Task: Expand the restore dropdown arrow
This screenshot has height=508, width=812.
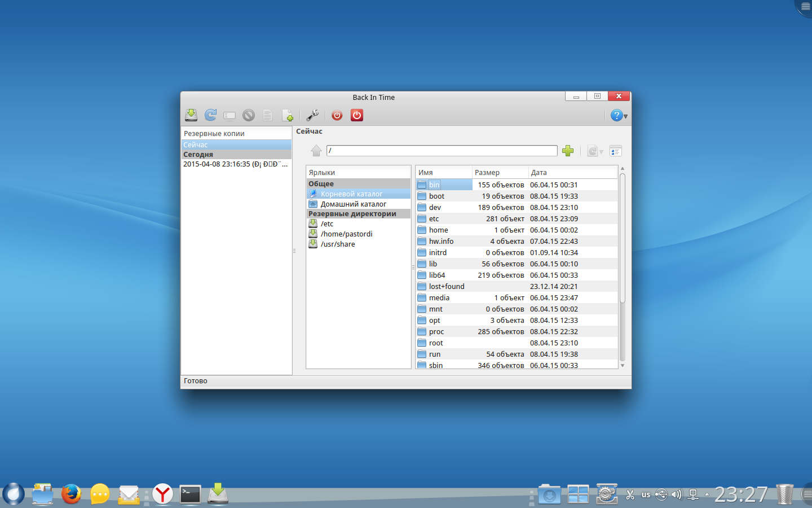Action: click(601, 152)
